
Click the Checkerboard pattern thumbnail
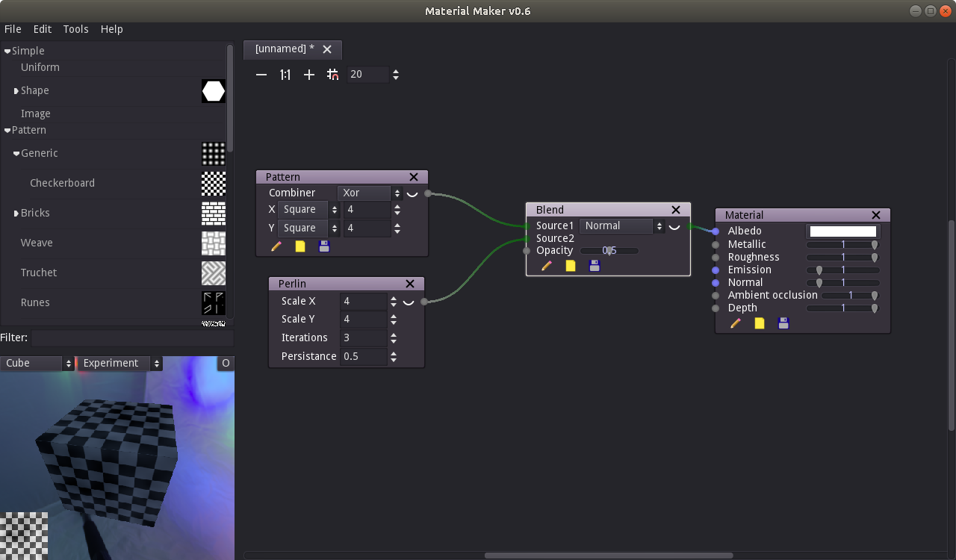click(214, 183)
